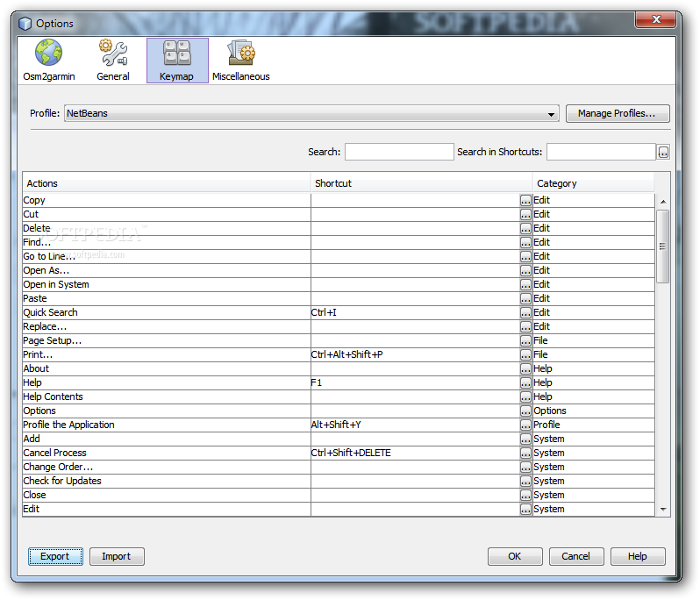The image size is (700, 600).
Task: Click the Import button
Action: coord(117,556)
